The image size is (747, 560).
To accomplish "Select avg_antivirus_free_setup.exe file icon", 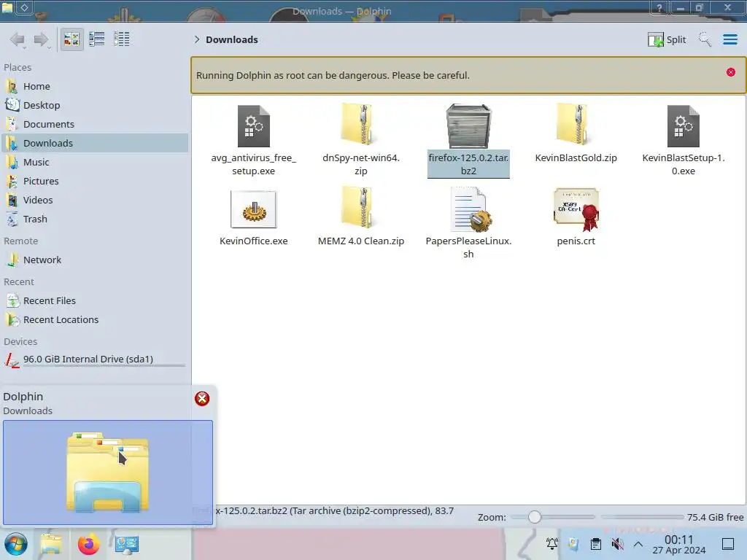I will 253,125.
